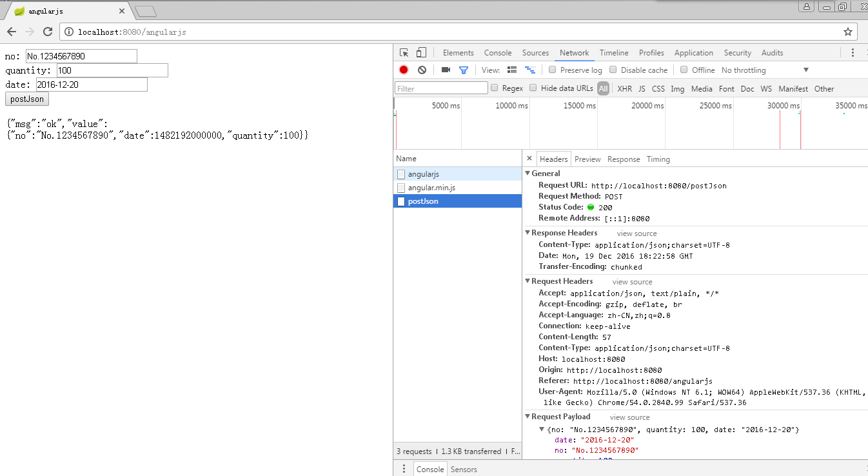Click the Filter text input field
This screenshot has width=868, height=476.
tap(441, 88)
